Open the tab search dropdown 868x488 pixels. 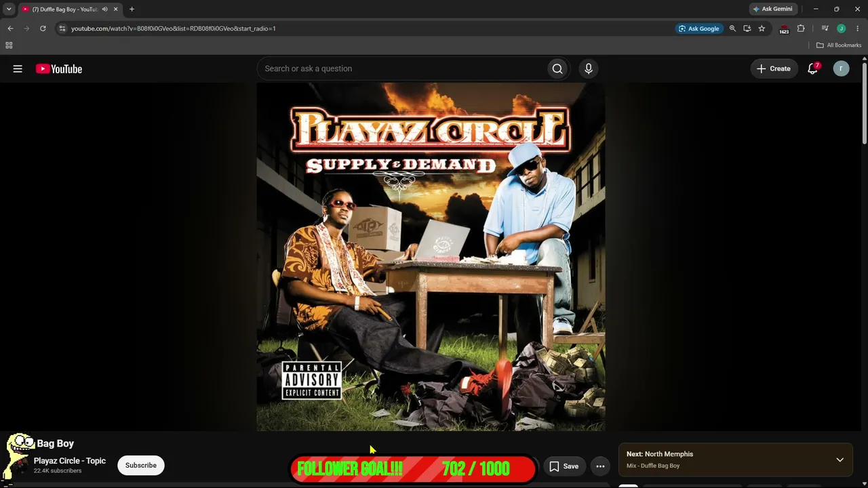click(x=9, y=9)
